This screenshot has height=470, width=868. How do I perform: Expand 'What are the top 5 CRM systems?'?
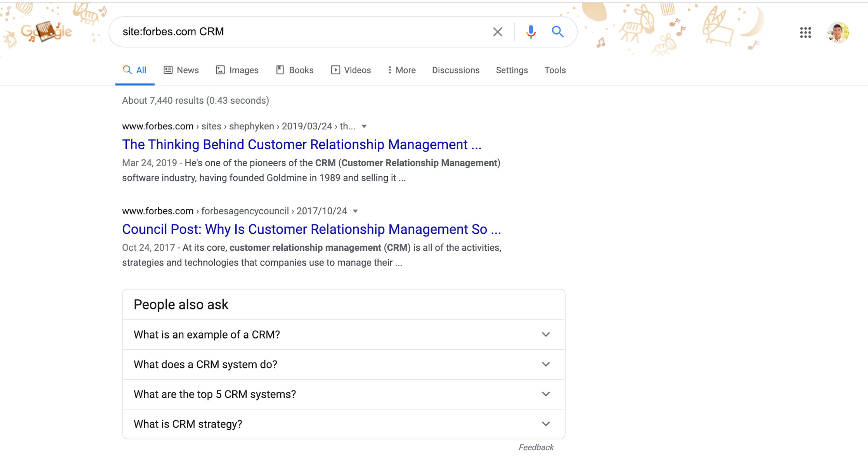point(343,394)
